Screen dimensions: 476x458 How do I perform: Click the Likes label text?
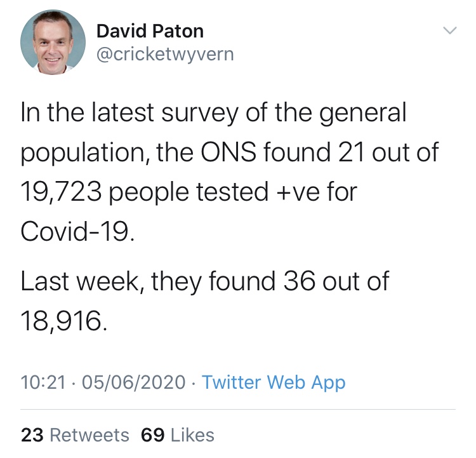[192, 435]
